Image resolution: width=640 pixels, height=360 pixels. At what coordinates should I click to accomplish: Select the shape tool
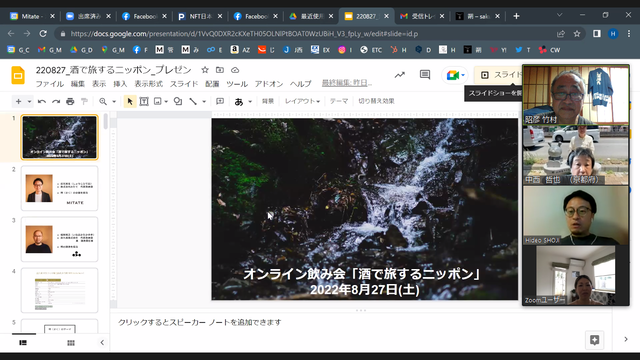[178, 101]
